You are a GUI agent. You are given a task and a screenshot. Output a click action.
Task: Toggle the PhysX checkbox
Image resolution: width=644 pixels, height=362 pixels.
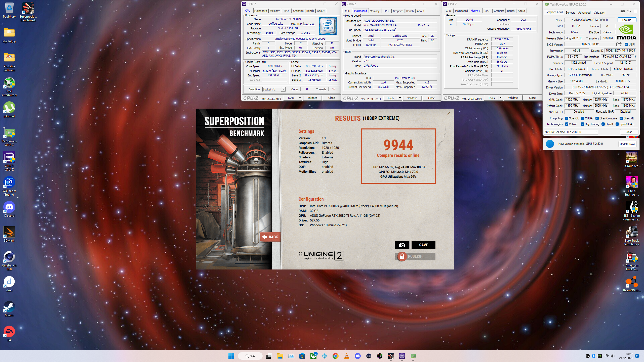(603, 124)
